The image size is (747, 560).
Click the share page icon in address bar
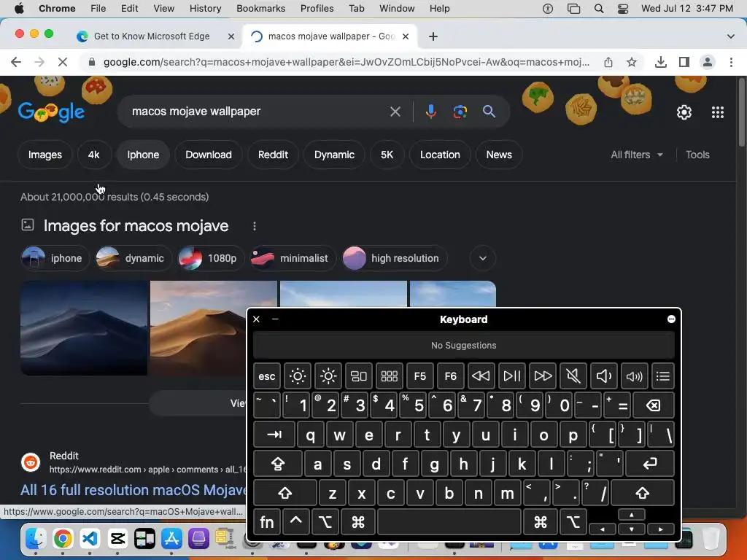click(608, 62)
